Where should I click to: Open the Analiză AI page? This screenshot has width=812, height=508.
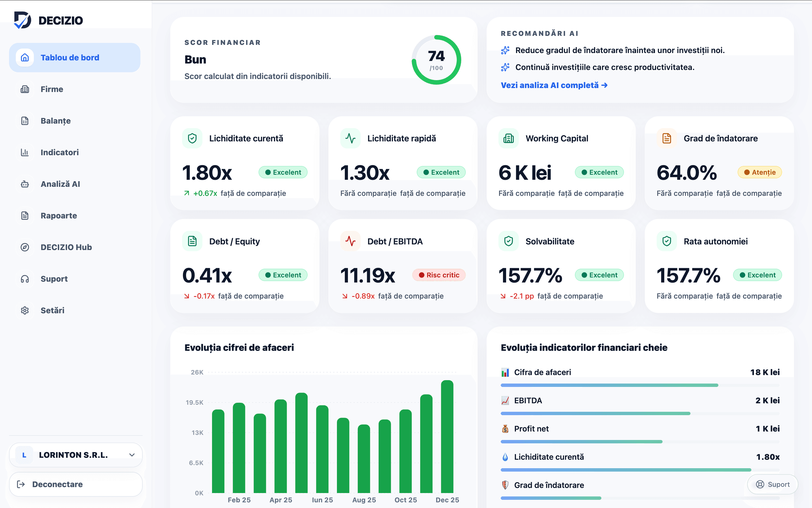click(x=74, y=184)
